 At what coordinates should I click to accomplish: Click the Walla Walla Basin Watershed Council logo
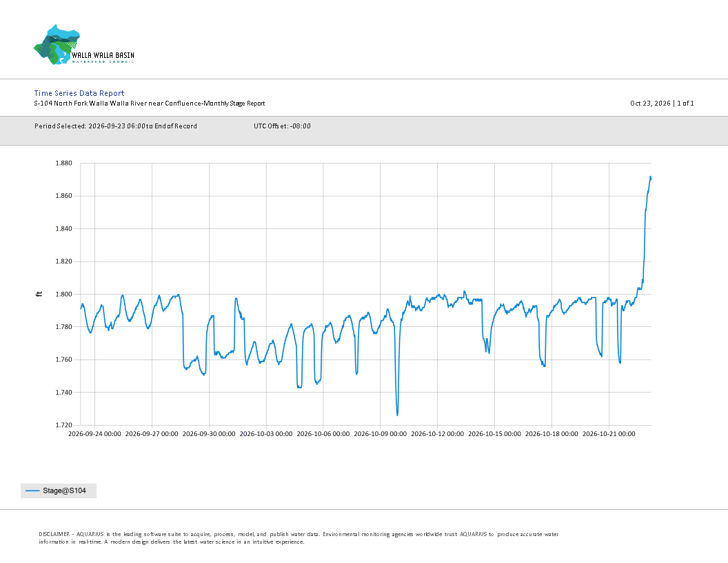tap(84, 45)
